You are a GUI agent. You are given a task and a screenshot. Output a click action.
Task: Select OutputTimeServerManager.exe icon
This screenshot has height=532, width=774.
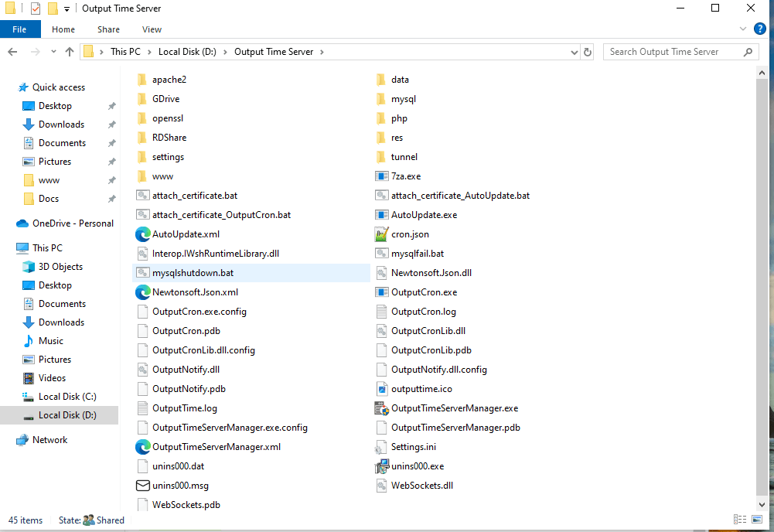click(381, 408)
